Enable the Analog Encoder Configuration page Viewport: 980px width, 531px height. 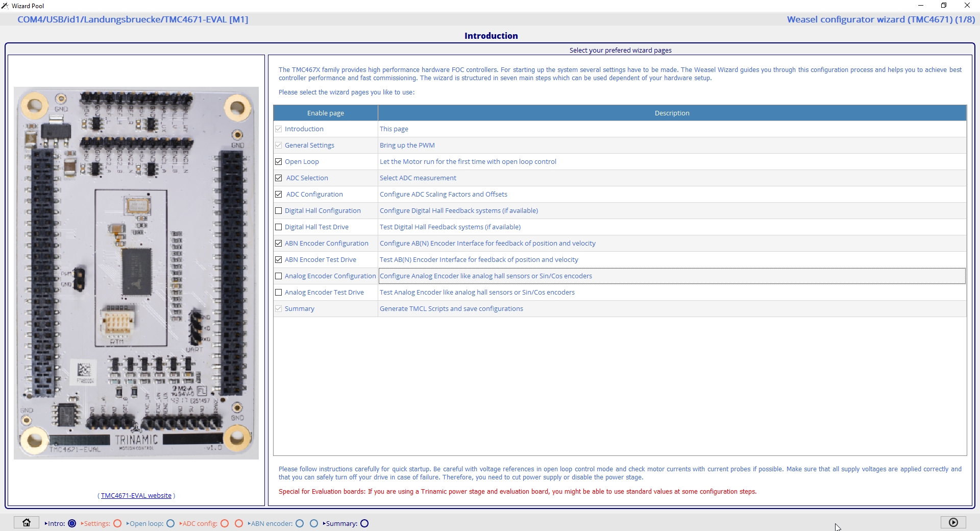tap(279, 276)
